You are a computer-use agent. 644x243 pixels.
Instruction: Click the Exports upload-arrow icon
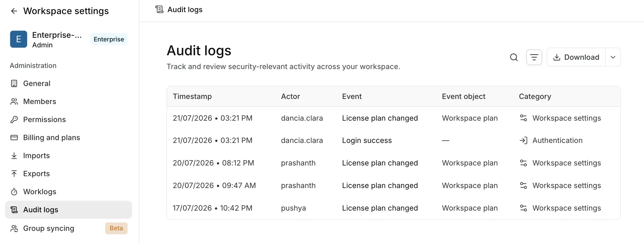pyautogui.click(x=14, y=174)
